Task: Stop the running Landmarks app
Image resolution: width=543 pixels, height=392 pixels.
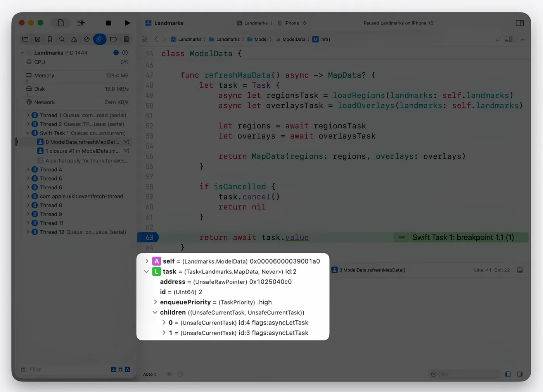Action: (x=109, y=23)
